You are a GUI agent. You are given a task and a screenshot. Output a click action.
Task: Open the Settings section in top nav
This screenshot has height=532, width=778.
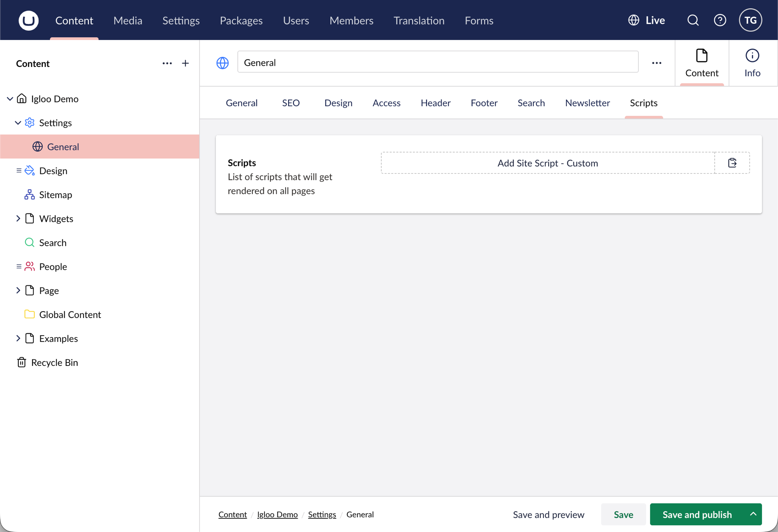pyautogui.click(x=181, y=20)
